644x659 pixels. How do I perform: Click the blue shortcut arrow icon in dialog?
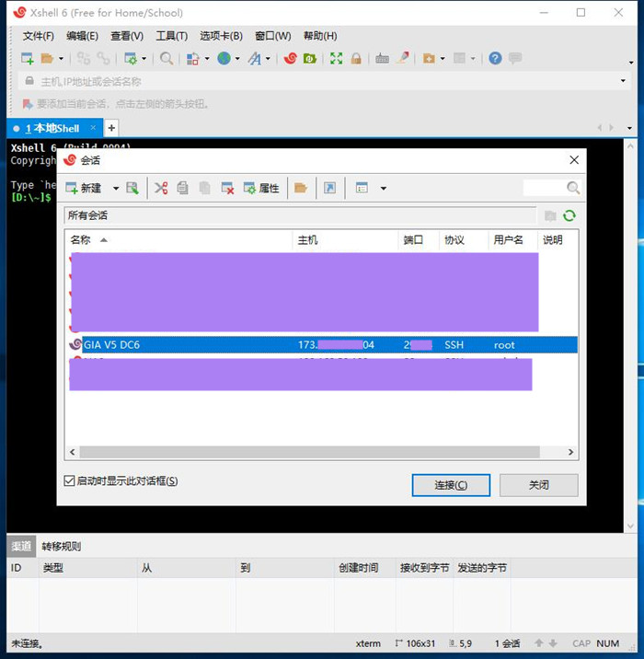(x=329, y=188)
